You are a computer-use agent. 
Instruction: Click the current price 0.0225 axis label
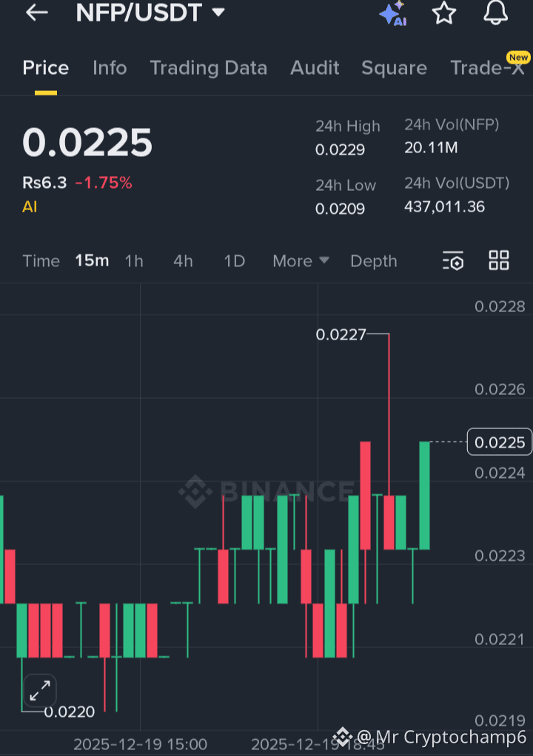click(x=499, y=442)
